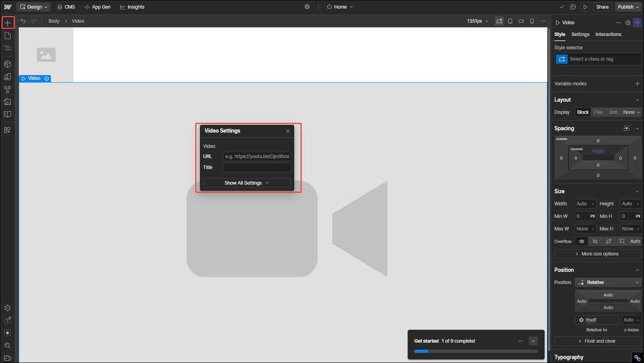Open the CMS panel
The width and height of the screenshot is (644, 363).
pyautogui.click(x=66, y=7)
